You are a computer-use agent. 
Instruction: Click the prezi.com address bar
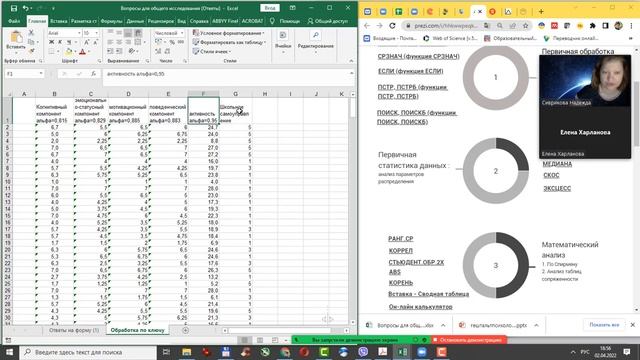[x=467, y=26]
